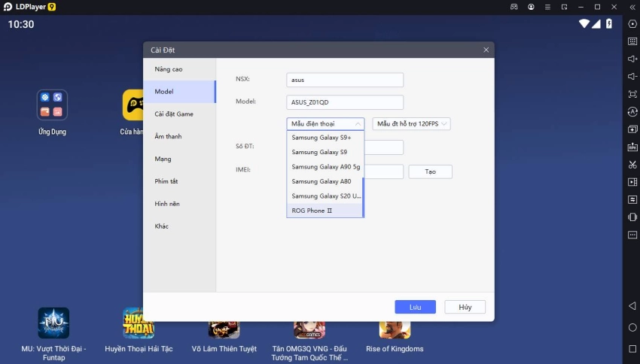Open the keyboard mapping tool
This screenshot has width=640, height=364.
click(632, 41)
